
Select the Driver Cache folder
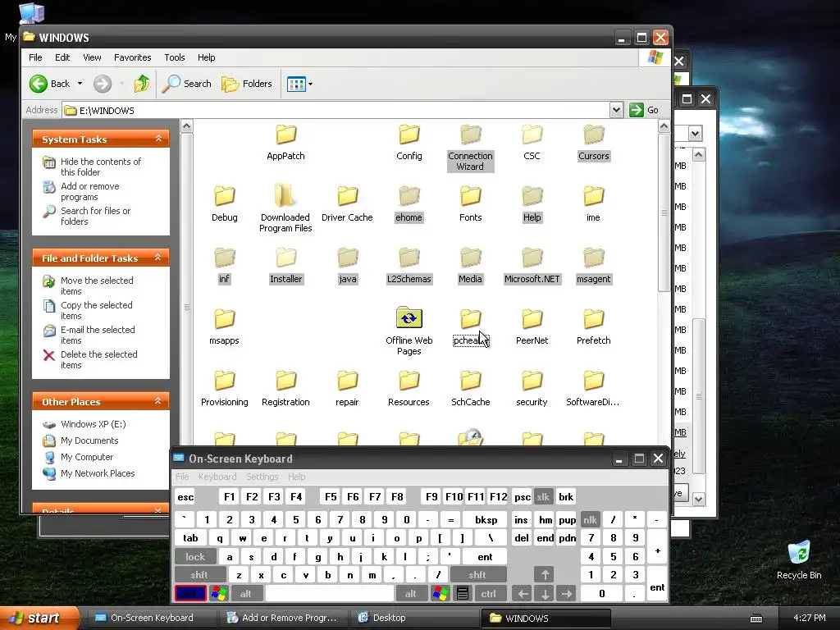tap(347, 196)
